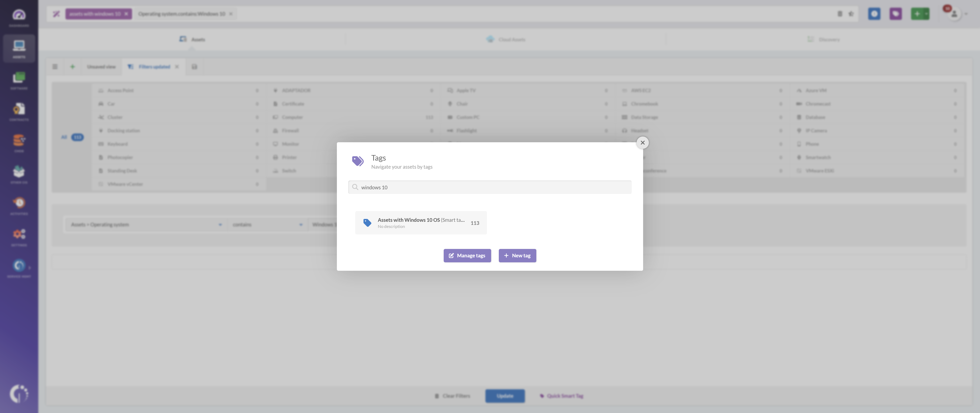
Task: Open the Activities sidebar icon
Action: pos(19,206)
